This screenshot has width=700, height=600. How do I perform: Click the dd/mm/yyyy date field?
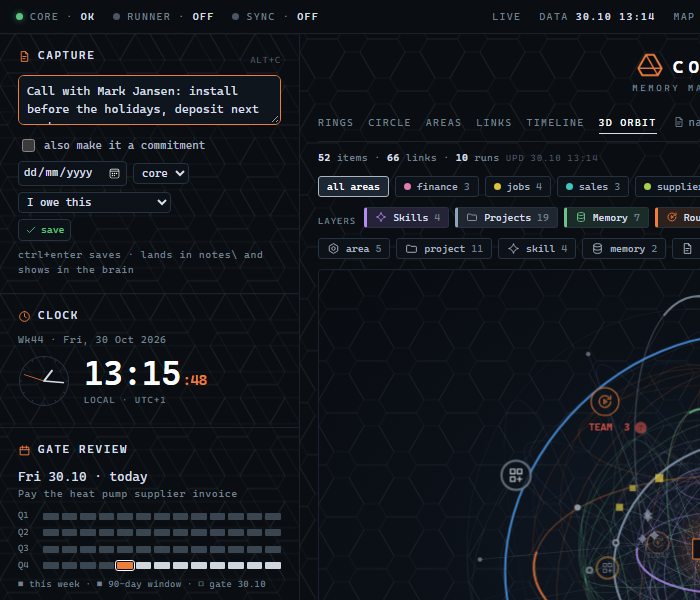(72, 173)
